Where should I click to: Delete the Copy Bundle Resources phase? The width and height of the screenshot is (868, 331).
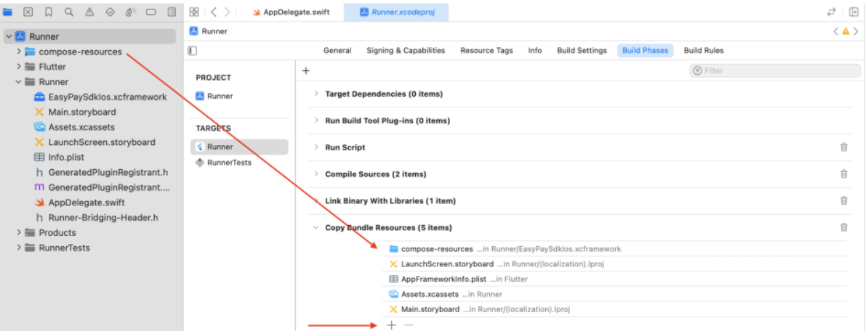843,227
